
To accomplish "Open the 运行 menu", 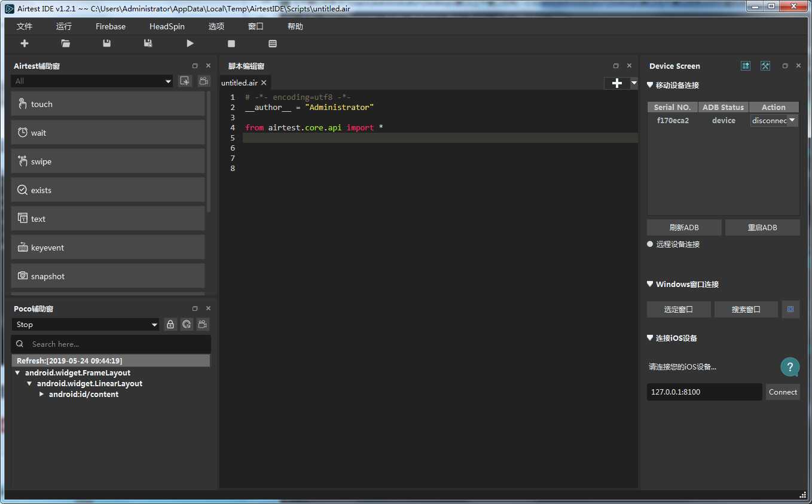I will point(64,26).
